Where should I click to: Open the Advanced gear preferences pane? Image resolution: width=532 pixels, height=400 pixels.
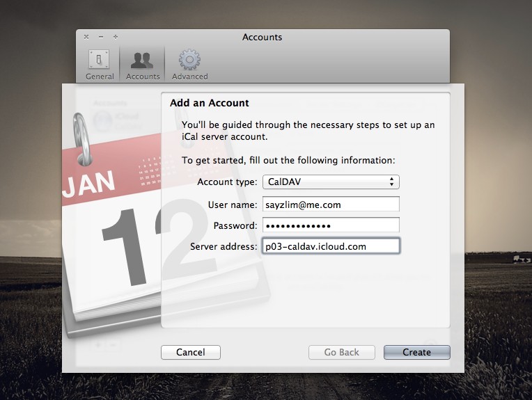tap(189, 65)
